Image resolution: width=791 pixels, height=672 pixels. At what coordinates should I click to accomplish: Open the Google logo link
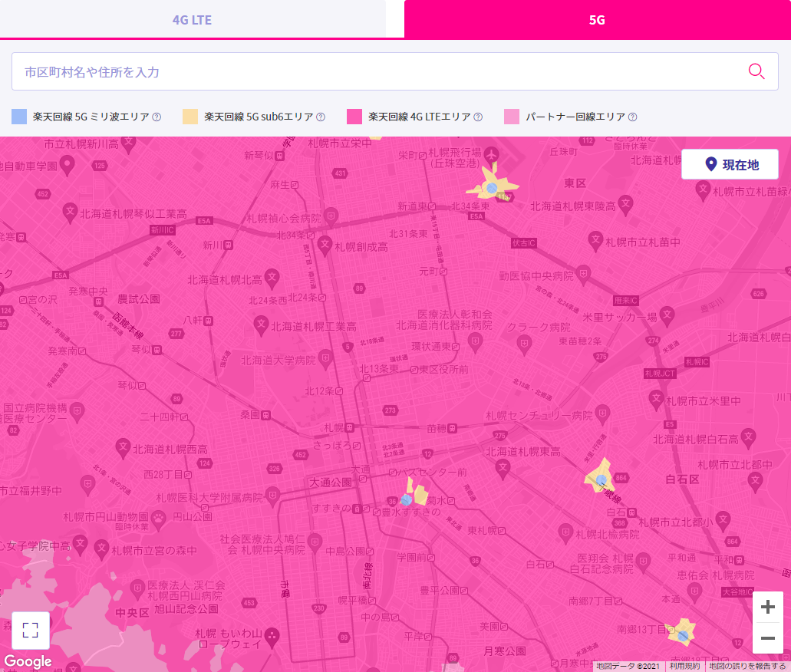click(28, 661)
